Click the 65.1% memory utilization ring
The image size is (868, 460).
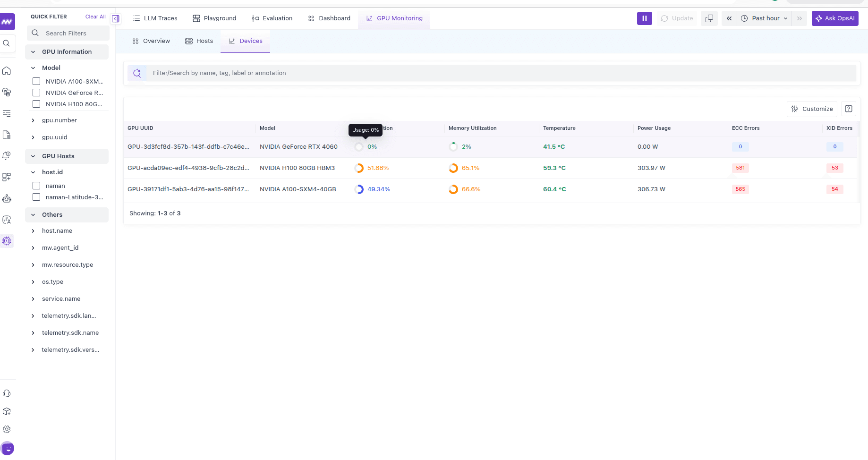tap(453, 168)
